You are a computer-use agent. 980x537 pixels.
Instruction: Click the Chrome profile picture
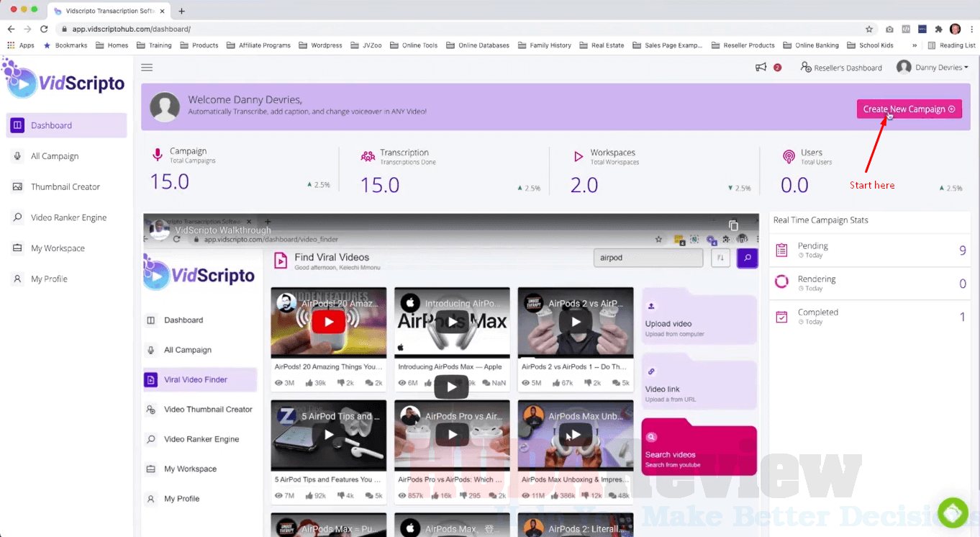click(956, 29)
